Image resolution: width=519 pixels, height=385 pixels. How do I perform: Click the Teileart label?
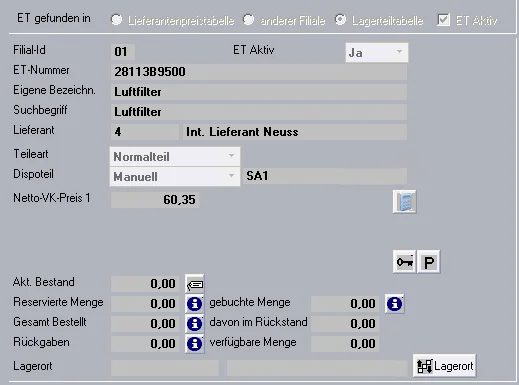point(31,154)
